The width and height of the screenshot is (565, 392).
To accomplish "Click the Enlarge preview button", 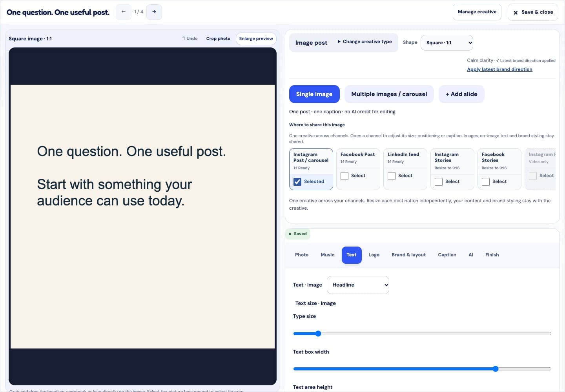I will 256,39.
